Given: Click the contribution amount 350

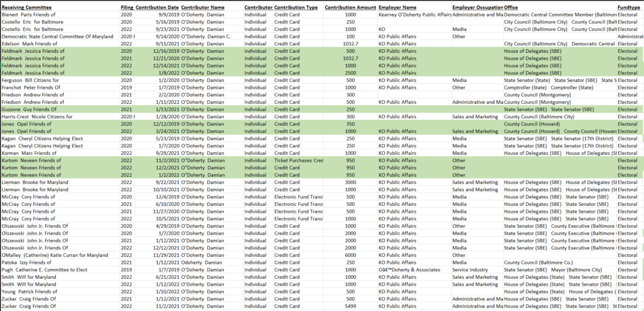Looking at the screenshot, I should coord(350,124).
